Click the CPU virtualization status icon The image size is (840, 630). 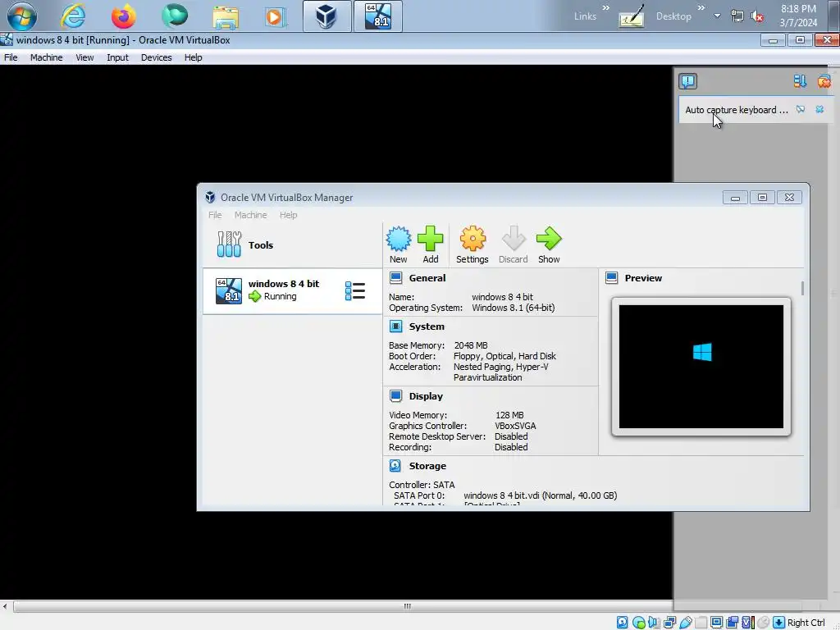[748, 623]
